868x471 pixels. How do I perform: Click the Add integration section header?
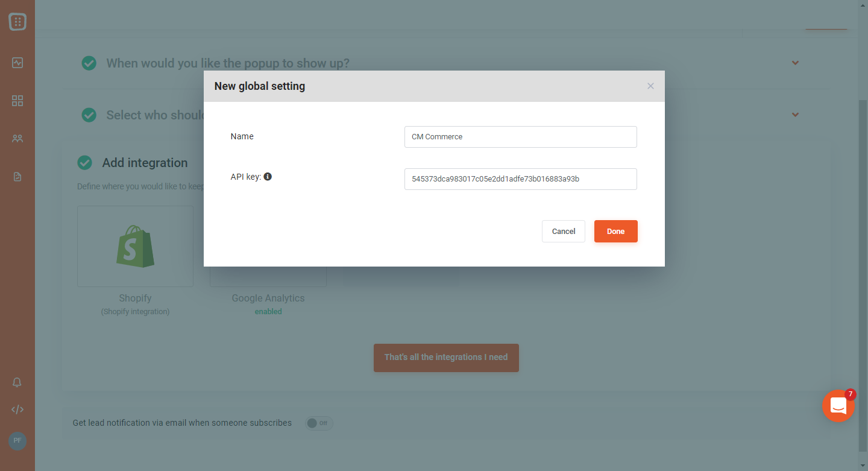click(x=145, y=163)
